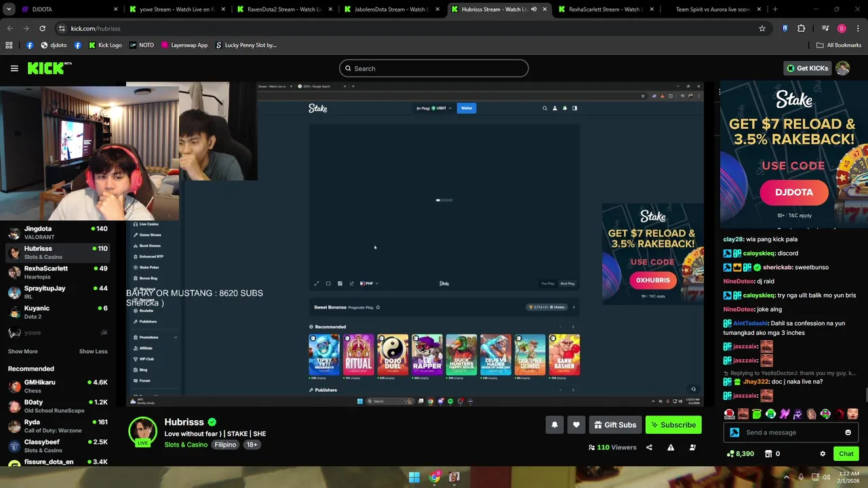
Task: Open the NOTD bookmark
Action: tap(141, 45)
